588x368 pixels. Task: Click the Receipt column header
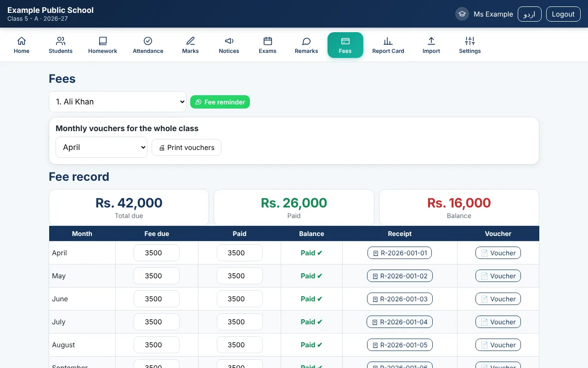tap(400, 234)
